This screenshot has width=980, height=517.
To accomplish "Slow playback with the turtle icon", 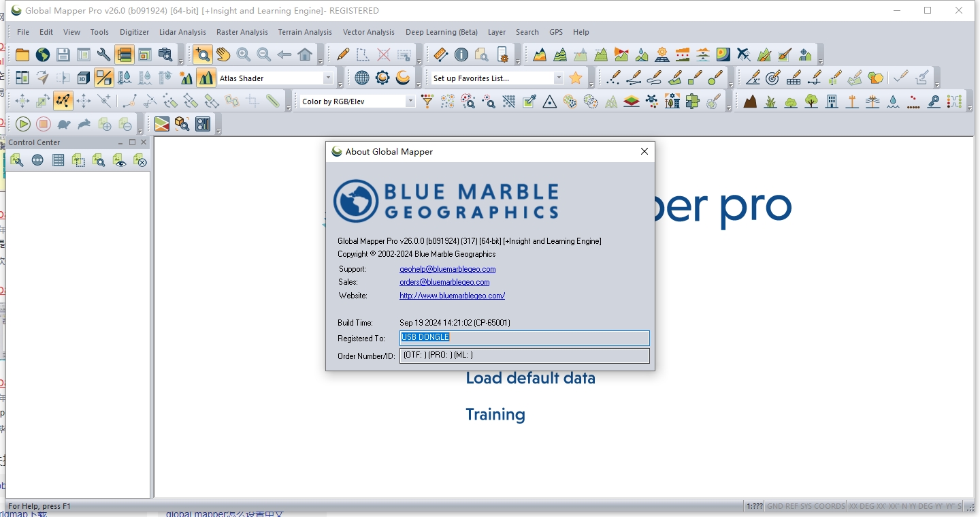I will [64, 124].
